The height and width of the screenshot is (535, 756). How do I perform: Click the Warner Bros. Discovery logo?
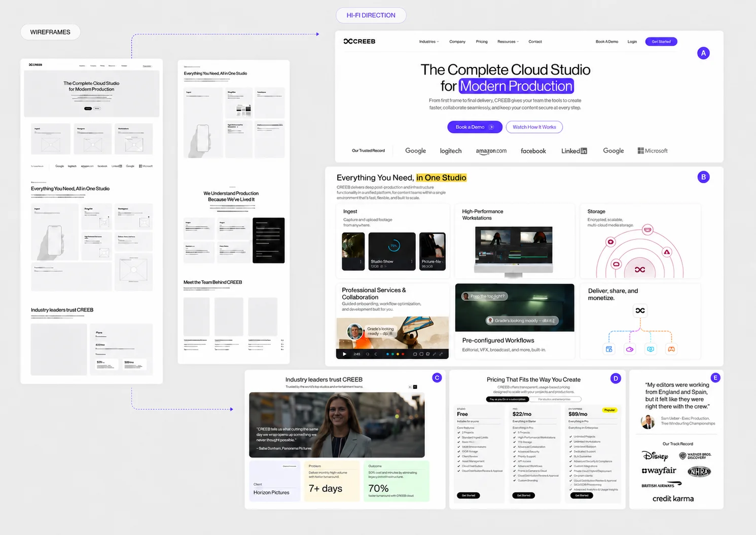[x=695, y=456]
